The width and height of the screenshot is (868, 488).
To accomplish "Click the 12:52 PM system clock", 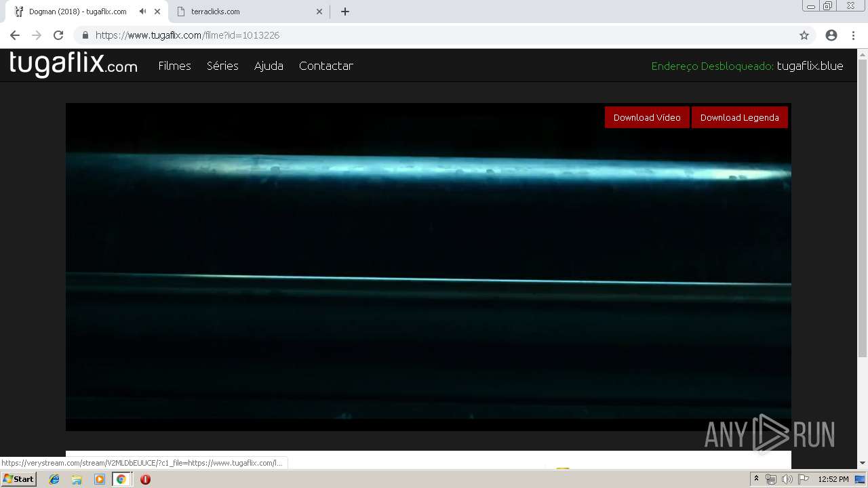I will (x=833, y=479).
